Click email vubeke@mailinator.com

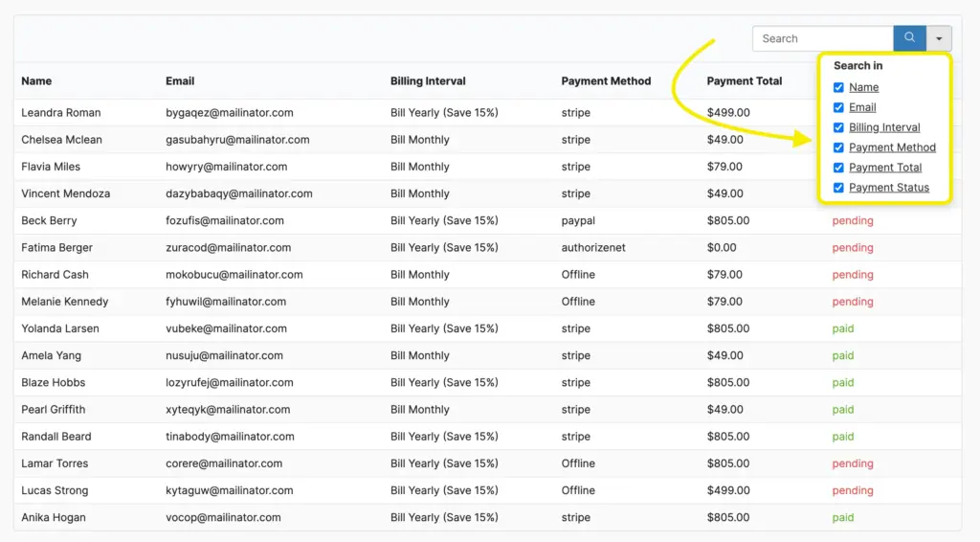click(x=226, y=328)
